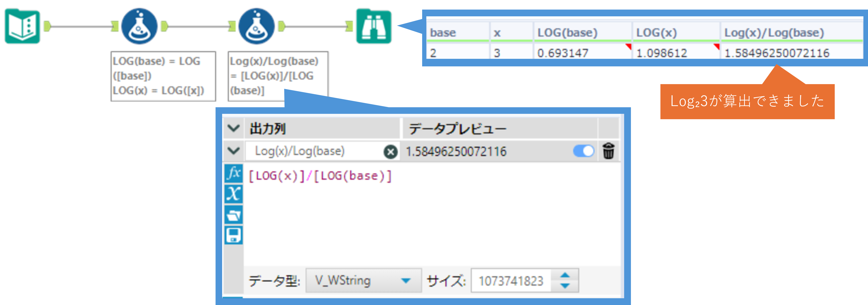Toggle the data preview switch
Viewport: 868px width, 305px height.
click(x=584, y=151)
